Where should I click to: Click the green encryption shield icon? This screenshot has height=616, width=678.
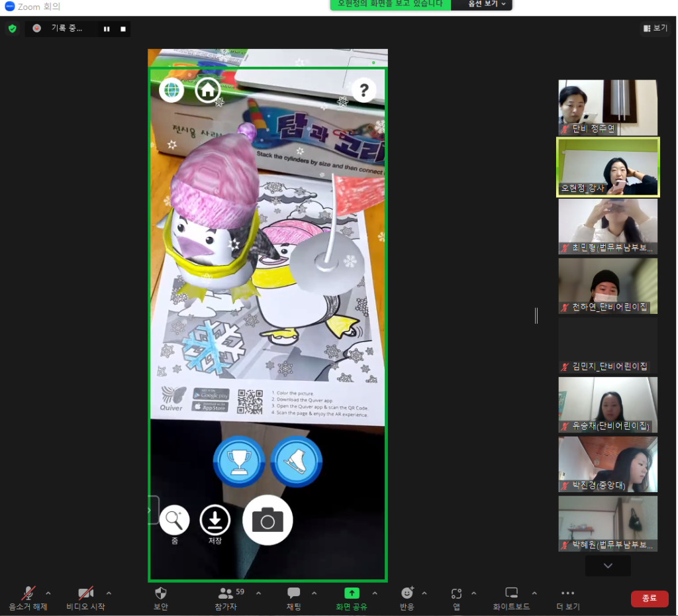point(12,28)
